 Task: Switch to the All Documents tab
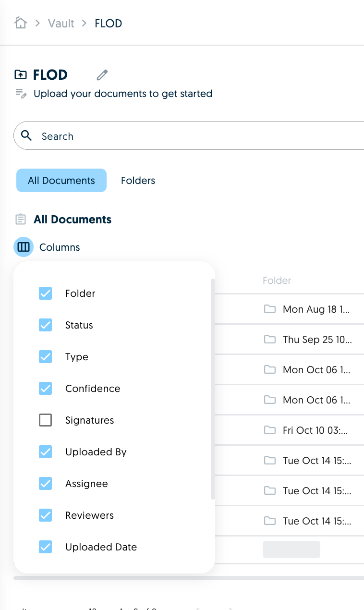coord(61,181)
